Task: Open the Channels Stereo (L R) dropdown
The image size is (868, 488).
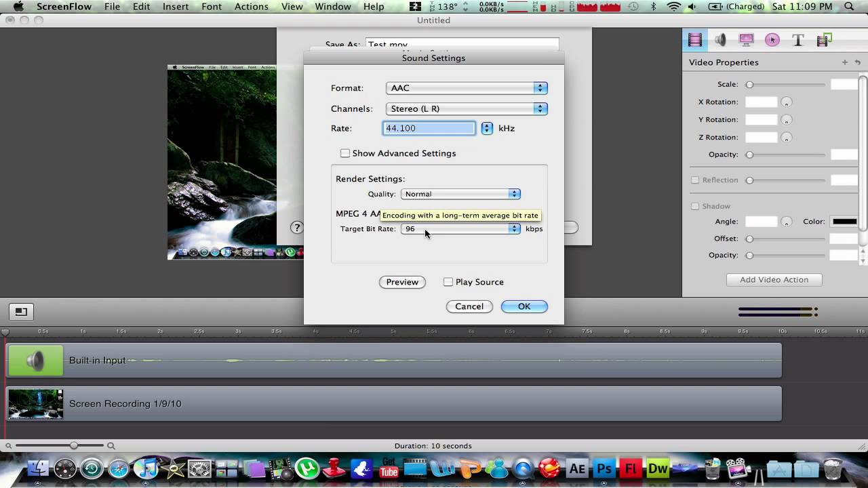Action: click(467, 108)
